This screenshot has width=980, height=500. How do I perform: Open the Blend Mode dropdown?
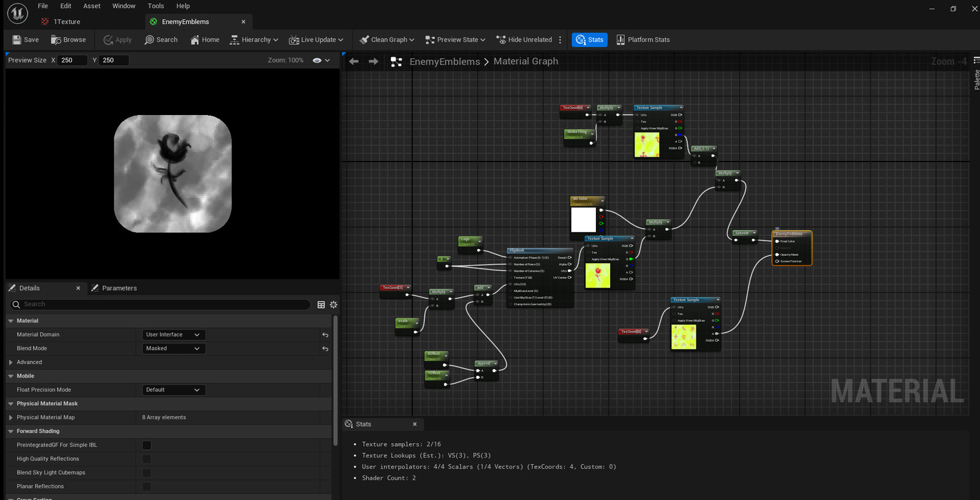pos(173,348)
